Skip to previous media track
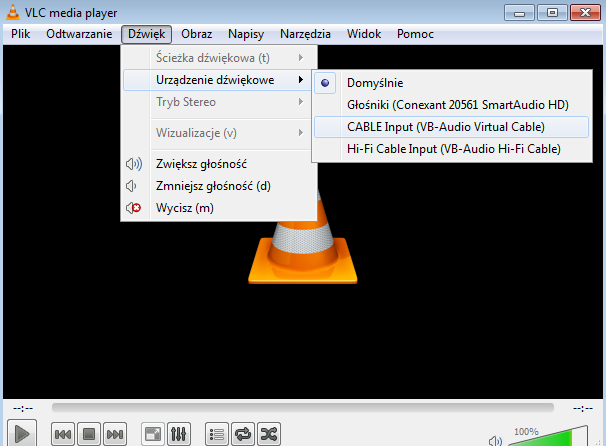 tap(63, 434)
